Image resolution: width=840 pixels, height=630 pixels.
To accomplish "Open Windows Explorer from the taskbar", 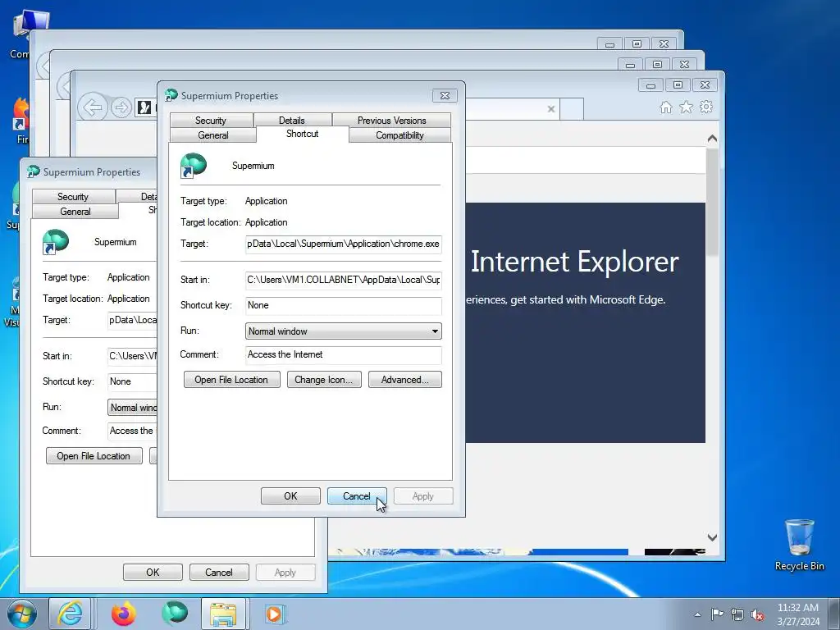I will (x=223, y=614).
